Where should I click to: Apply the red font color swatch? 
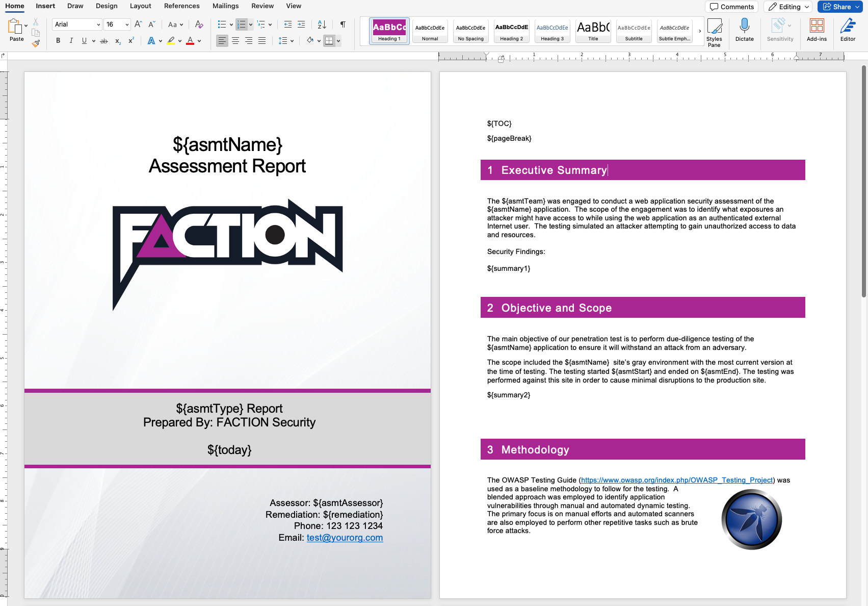tap(190, 41)
